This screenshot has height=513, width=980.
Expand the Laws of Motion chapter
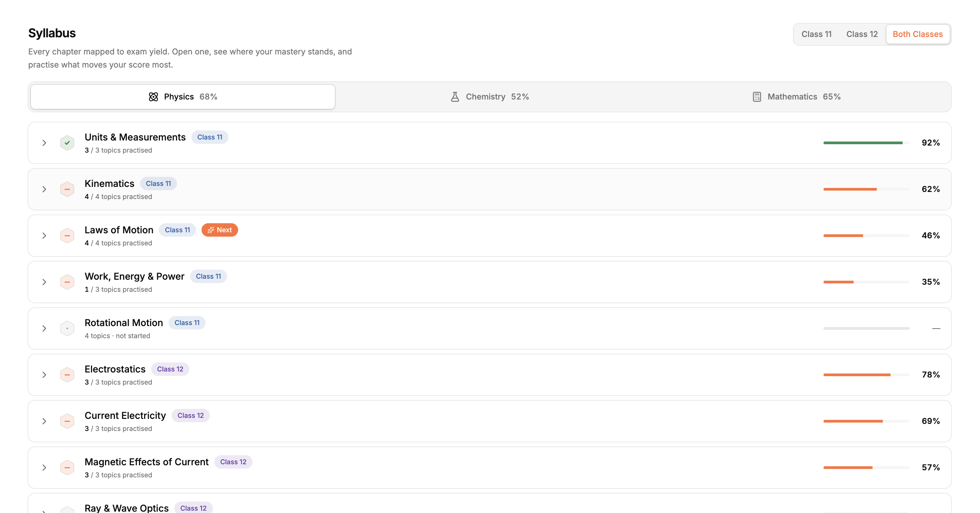44,236
